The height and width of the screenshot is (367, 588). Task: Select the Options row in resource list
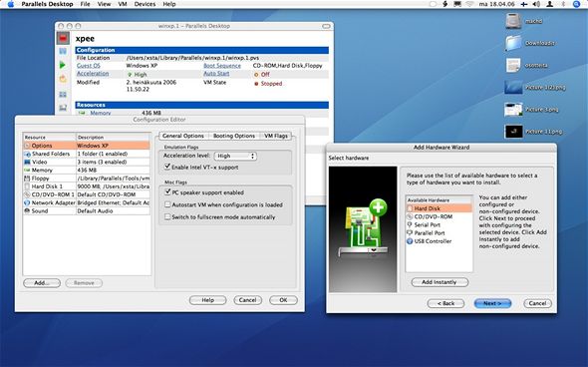[x=87, y=146]
